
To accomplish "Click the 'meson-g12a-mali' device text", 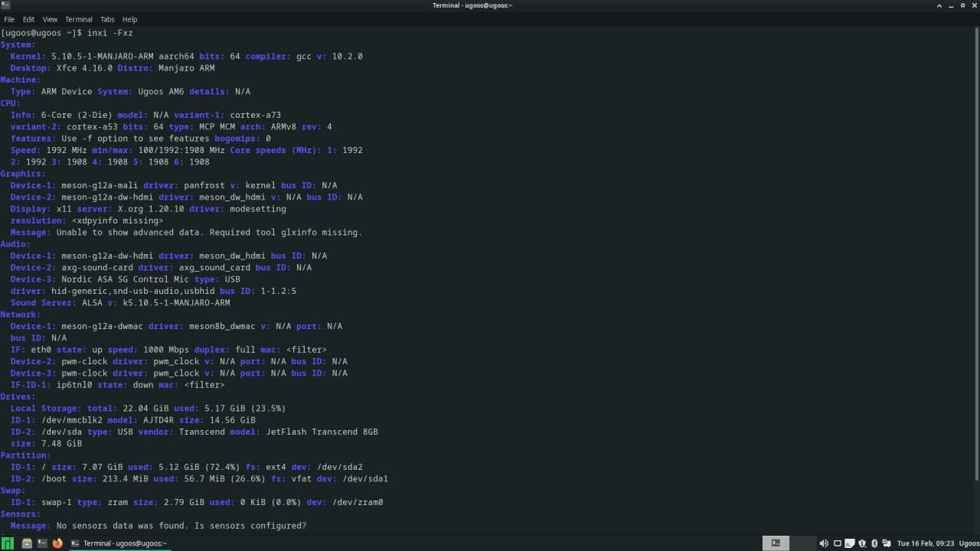I will (100, 185).
